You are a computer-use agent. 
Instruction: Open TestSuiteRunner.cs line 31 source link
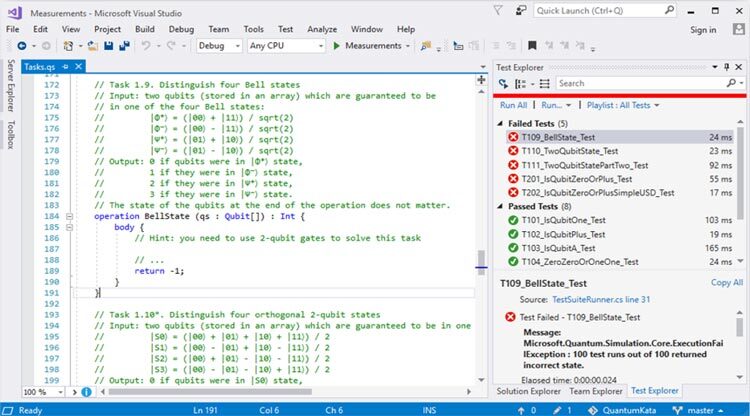598,299
